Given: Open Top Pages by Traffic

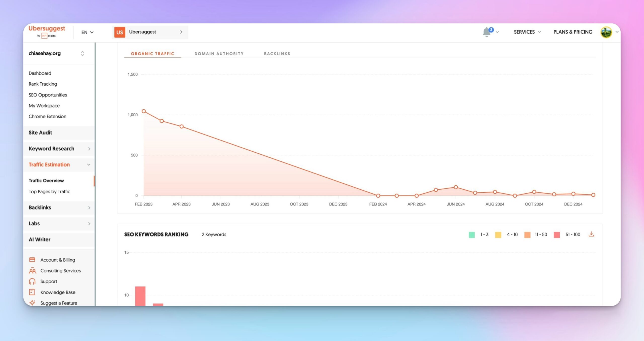Looking at the screenshot, I should pyautogui.click(x=49, y=191).
